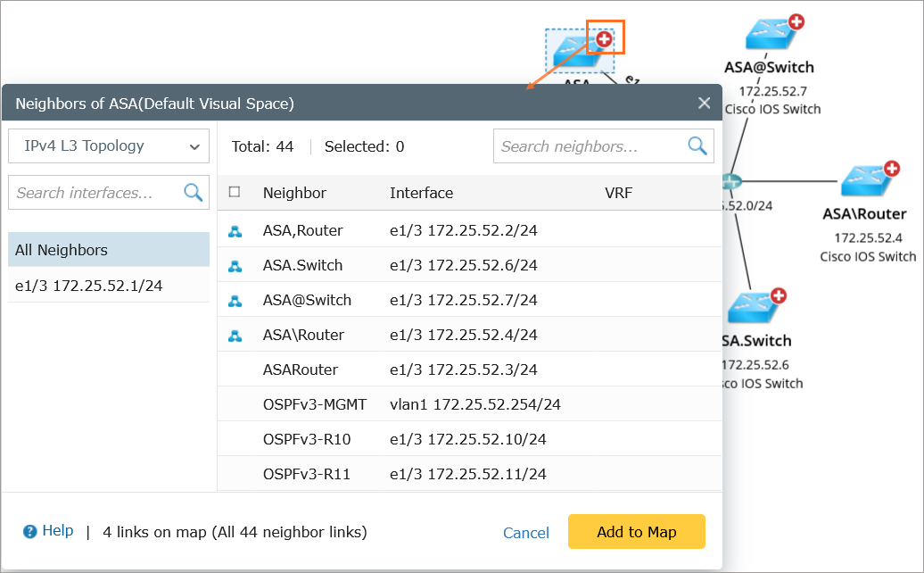Open the IPv4 L3 Topology dropdown
This screenshot has width=924, height=573.
click(x=108, y=146)
